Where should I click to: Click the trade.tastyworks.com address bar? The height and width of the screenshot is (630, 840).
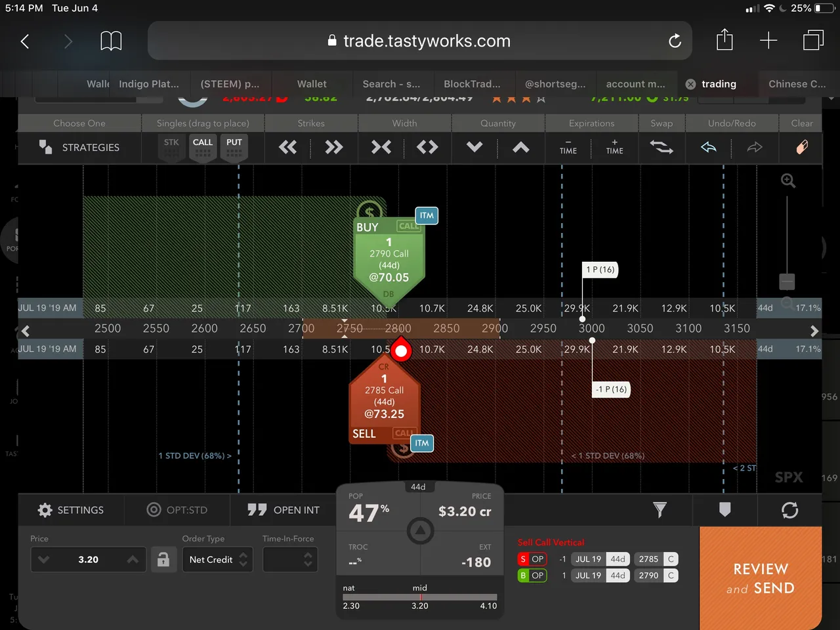[420, 41]
